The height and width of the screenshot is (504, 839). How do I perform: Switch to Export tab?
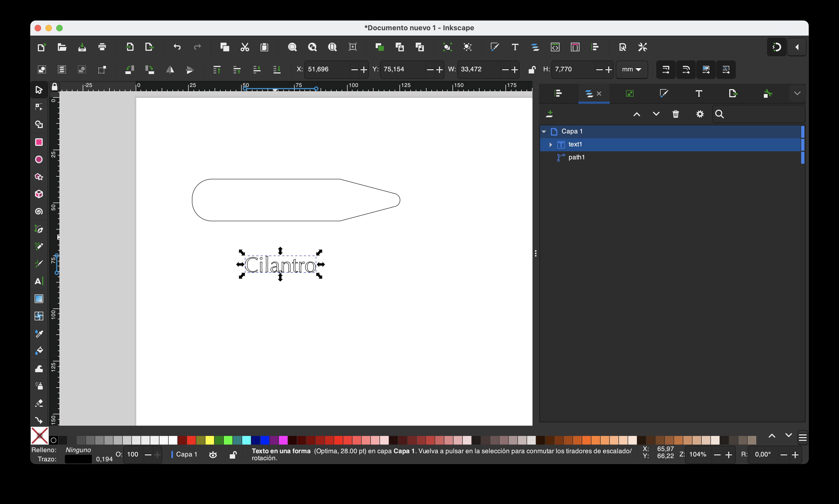point(733,93)
